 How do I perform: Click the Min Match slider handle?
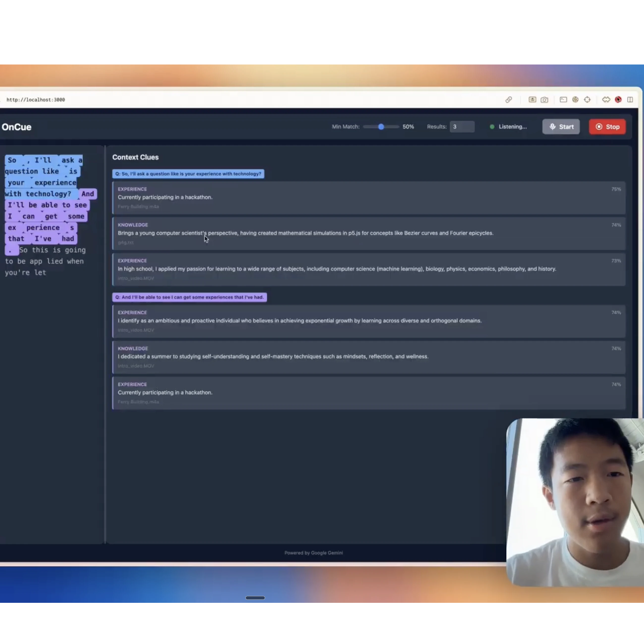(x=381, y=127)
